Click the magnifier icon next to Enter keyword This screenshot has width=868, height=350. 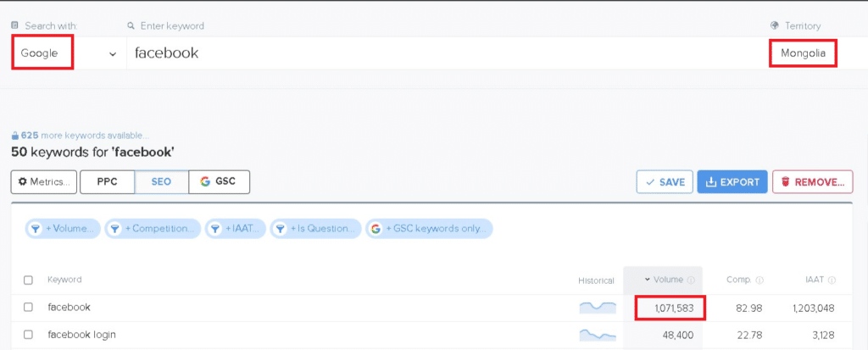click(131, 25)
